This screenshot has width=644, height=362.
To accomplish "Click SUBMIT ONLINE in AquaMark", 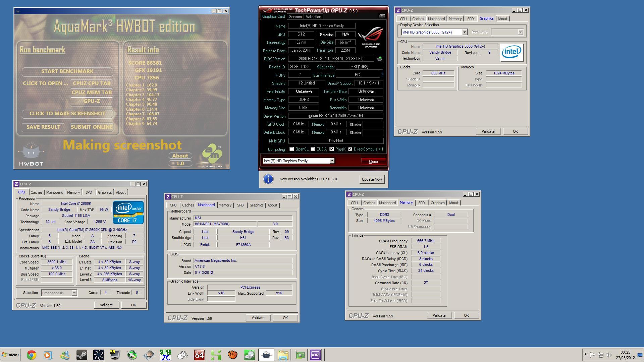I will [92, 127].
